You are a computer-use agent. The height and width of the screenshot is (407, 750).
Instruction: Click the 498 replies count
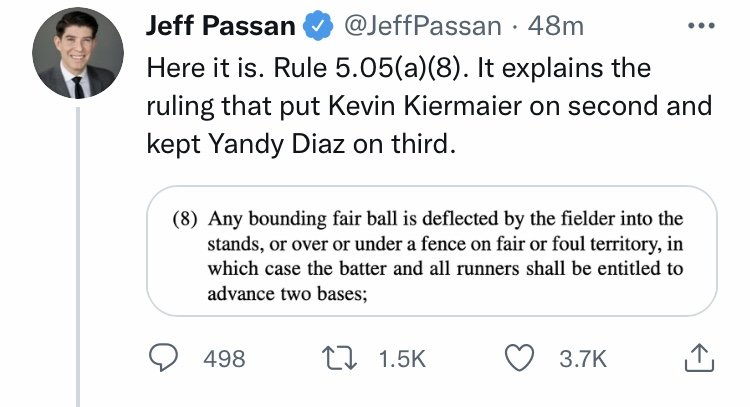tap(224, 359)
